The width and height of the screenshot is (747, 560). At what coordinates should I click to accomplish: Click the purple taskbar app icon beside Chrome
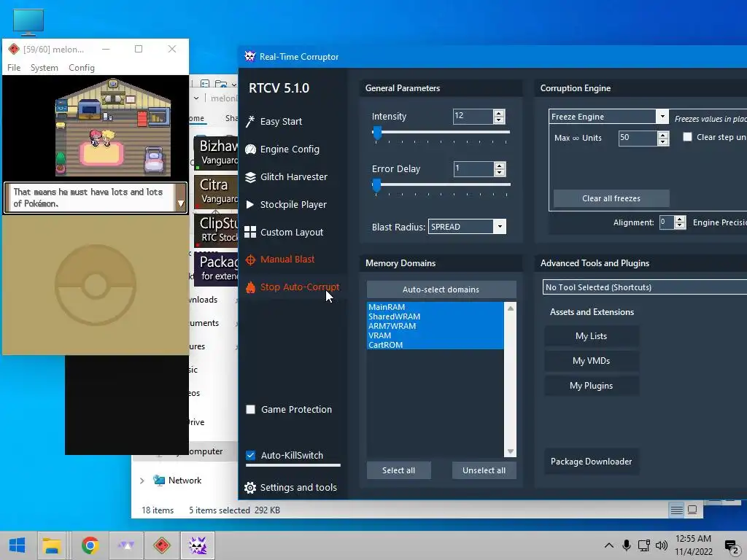pos(126,545)
